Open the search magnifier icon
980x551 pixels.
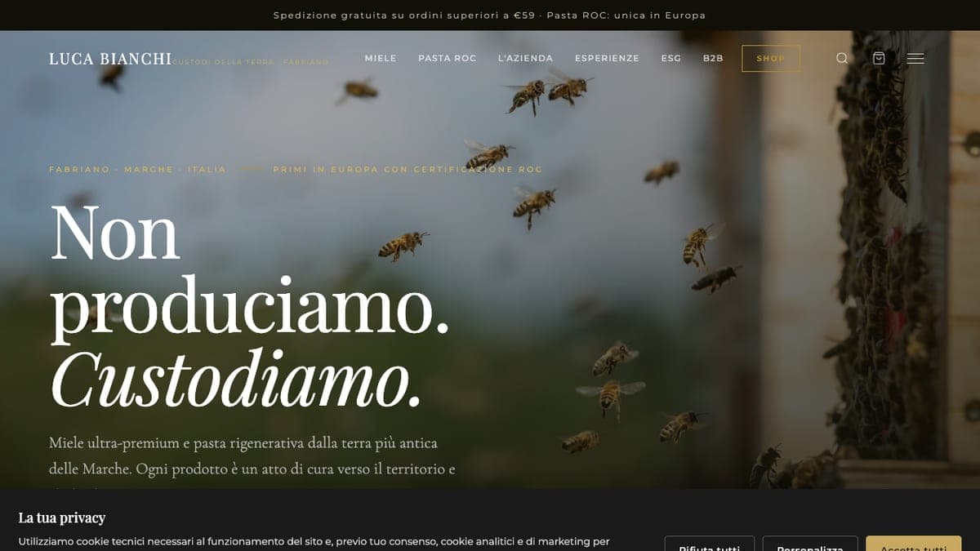coord(842,59)
